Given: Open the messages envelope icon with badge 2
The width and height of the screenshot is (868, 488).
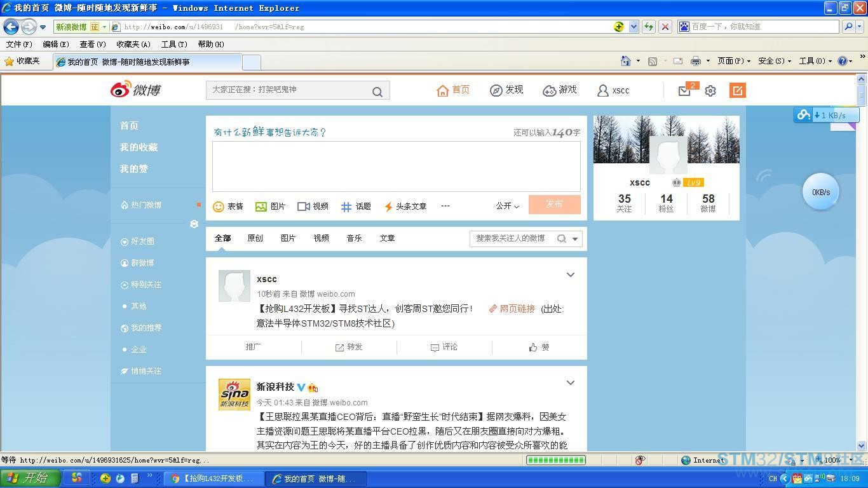Looking at the screenshot, I should pos(684,91).
